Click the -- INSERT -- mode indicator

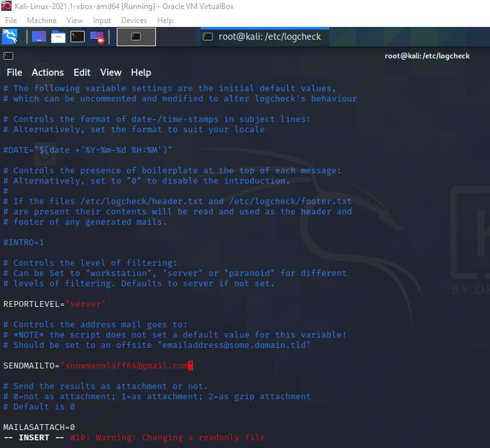(x=34, y=437)
